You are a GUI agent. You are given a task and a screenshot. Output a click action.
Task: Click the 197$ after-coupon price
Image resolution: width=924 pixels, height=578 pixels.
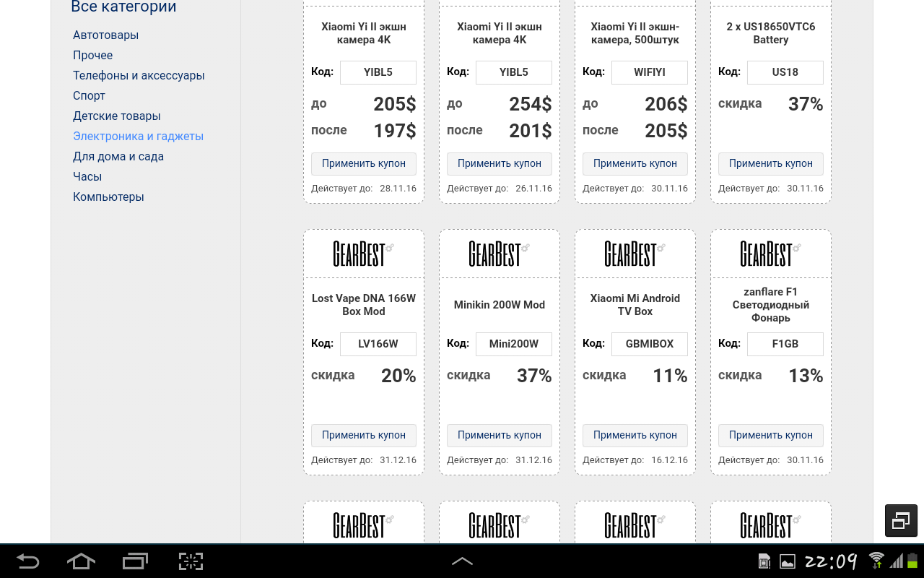[395, 131]
